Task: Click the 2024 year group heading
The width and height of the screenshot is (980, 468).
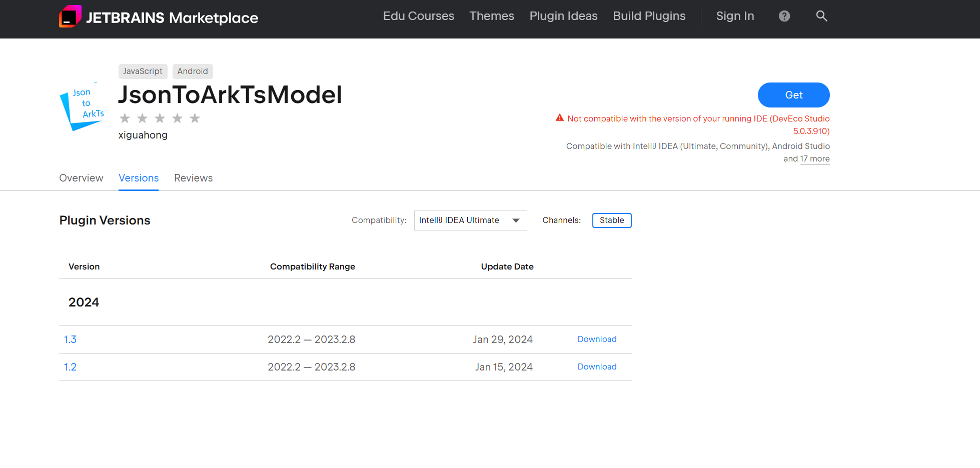Action: coord(84,302)
